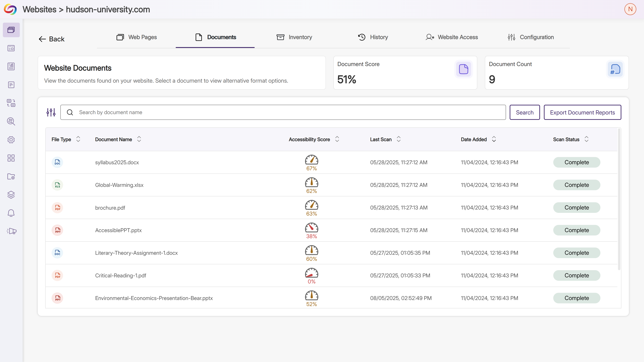Open the four-squares dashboard sidebar icon
This screenshot has width=644, height=362.
click(x=11, y=158)
